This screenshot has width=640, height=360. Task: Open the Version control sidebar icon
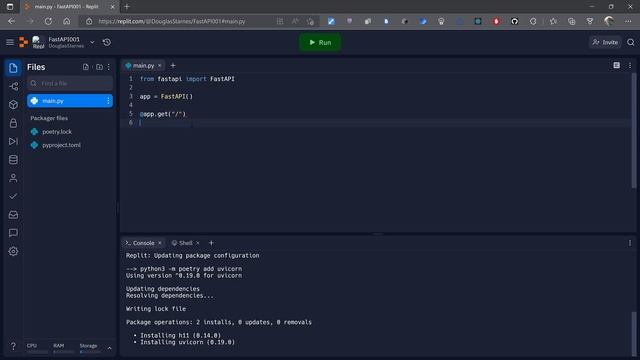click(x=13, y=86)
